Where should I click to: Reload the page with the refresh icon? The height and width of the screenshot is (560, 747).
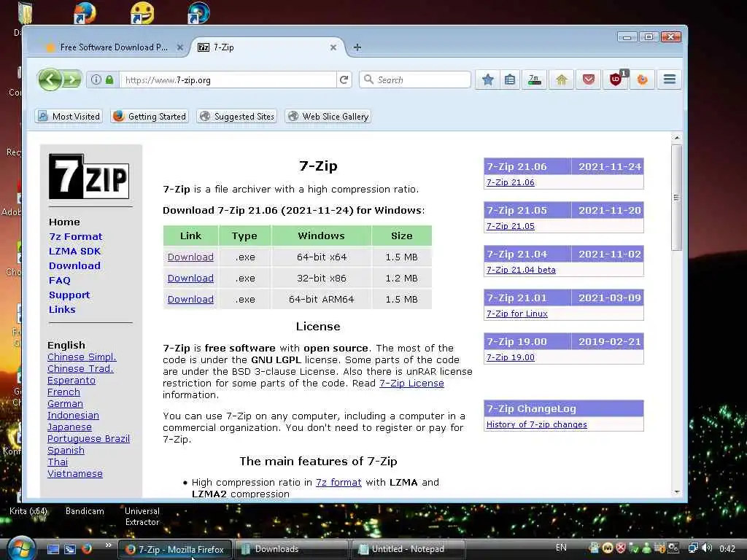(x=344, y=79)
